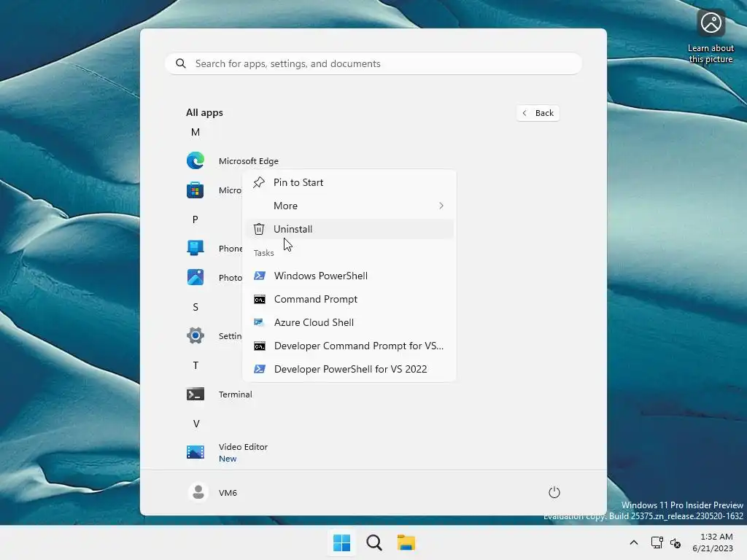Show hidden system tray icons
747x560 pixels.
click(x=634, y=542)
